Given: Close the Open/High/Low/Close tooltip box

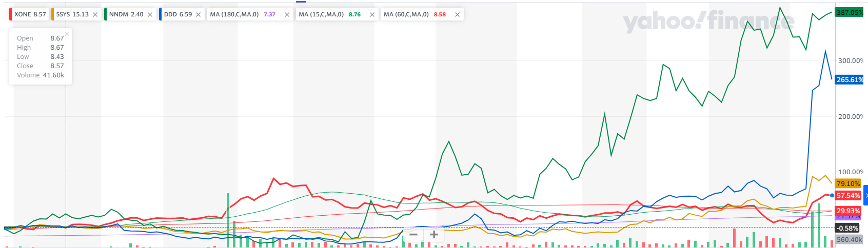Looking at the screenshot, I should pos(67,34).
